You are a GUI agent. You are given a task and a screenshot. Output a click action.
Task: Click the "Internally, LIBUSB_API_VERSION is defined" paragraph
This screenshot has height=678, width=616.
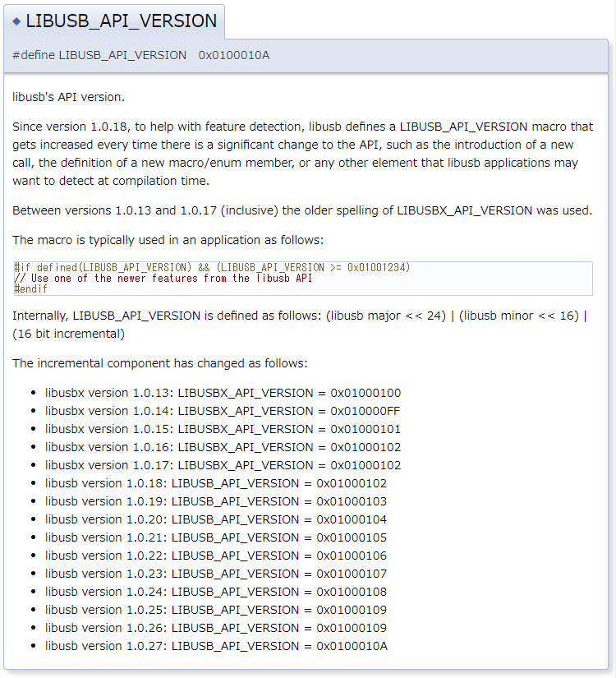300,325
